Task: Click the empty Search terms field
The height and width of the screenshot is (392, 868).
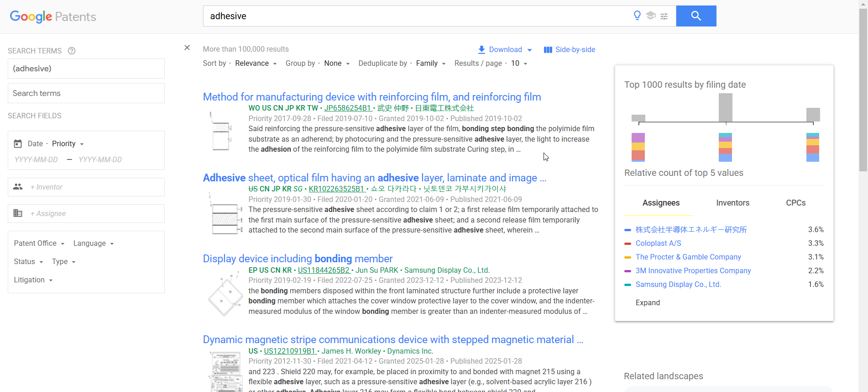Action: 86,93
